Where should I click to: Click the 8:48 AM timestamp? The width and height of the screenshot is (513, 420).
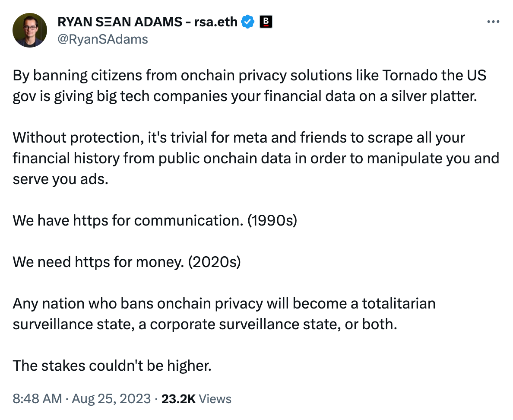click(x=37, y=399)
